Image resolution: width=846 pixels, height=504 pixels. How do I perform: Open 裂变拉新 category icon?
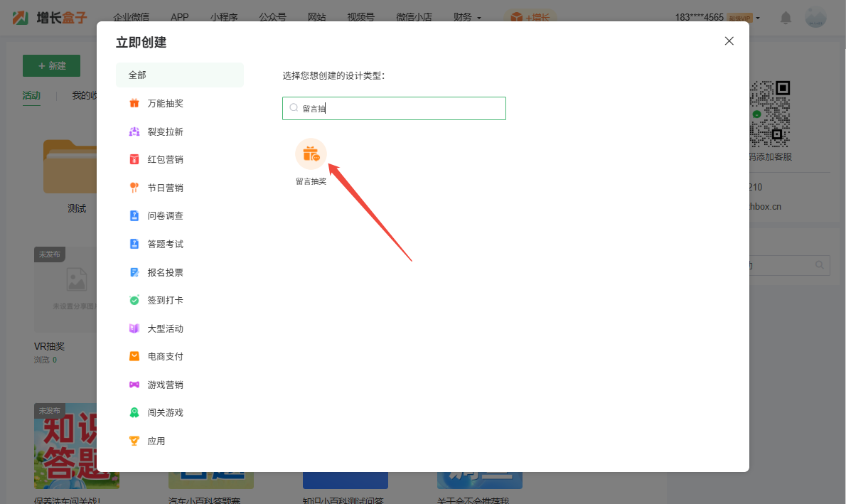click(134, 132)
